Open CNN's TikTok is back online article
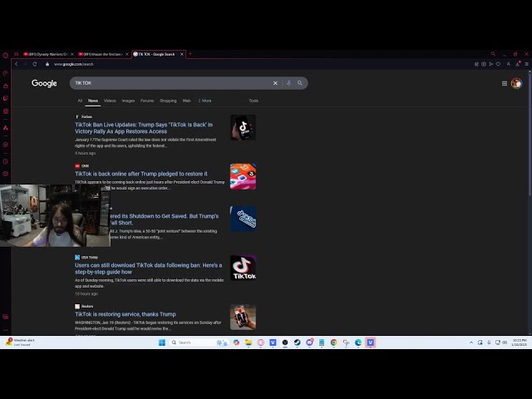 [141, 174]
